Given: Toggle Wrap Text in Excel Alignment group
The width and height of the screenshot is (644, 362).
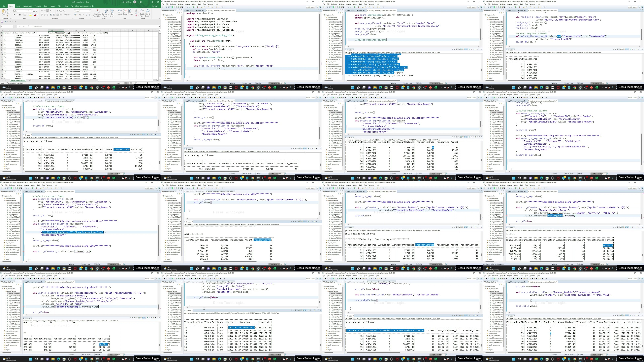Looking at the screenshot, I should pyautogui.click(x=61, y=11).
